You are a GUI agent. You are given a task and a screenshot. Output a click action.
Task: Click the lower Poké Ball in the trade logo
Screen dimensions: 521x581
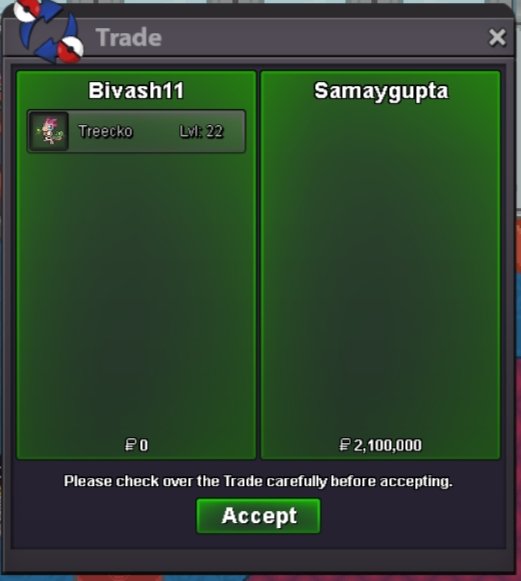click(x=71, y=50)
